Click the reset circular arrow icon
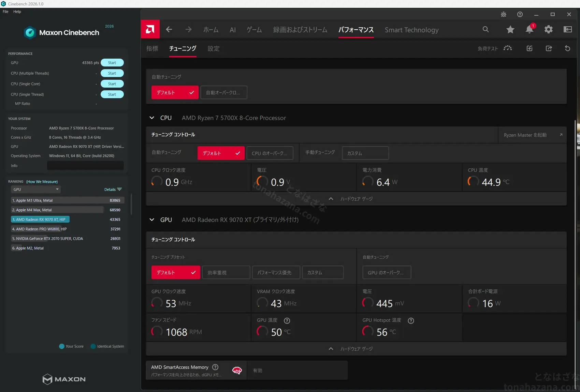 click(x=568, y=48)
